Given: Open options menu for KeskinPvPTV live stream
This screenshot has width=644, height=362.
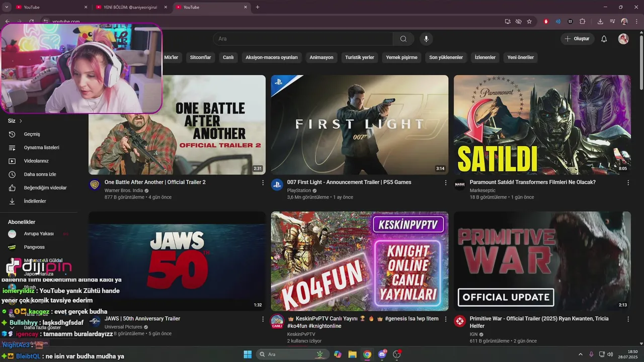Looking at the screenshot, I should tap(445, 319).
